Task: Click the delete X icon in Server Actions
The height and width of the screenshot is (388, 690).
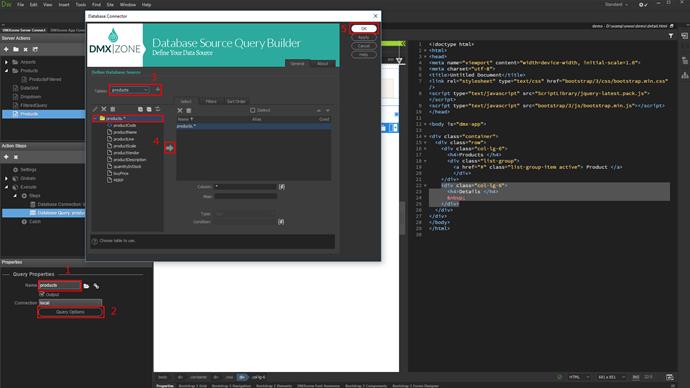Action: point(26,49)
